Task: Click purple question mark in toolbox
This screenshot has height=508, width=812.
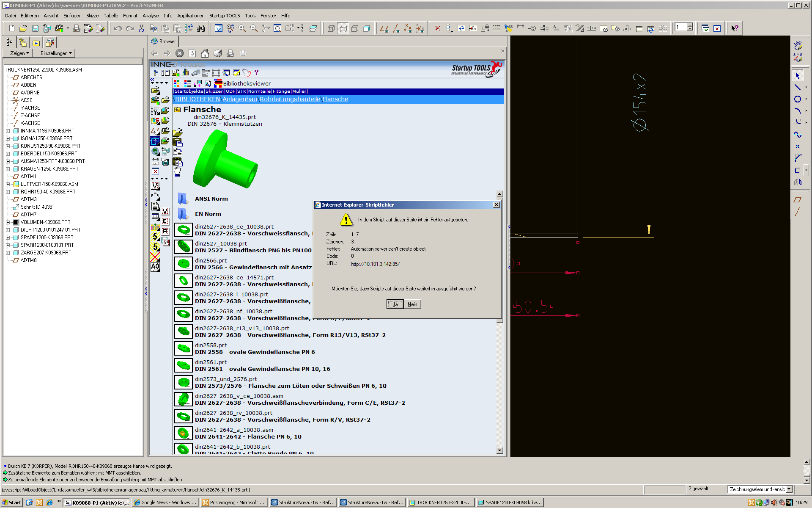Action: (256, 73)
